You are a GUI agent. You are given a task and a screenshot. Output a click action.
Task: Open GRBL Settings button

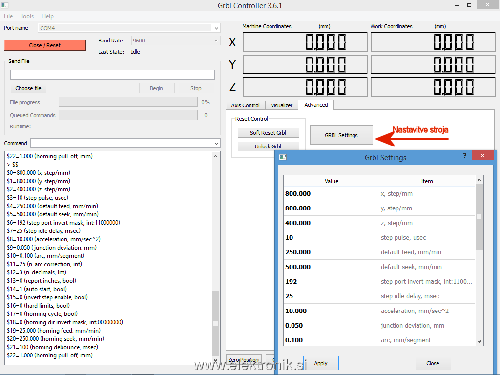point(341,135)
